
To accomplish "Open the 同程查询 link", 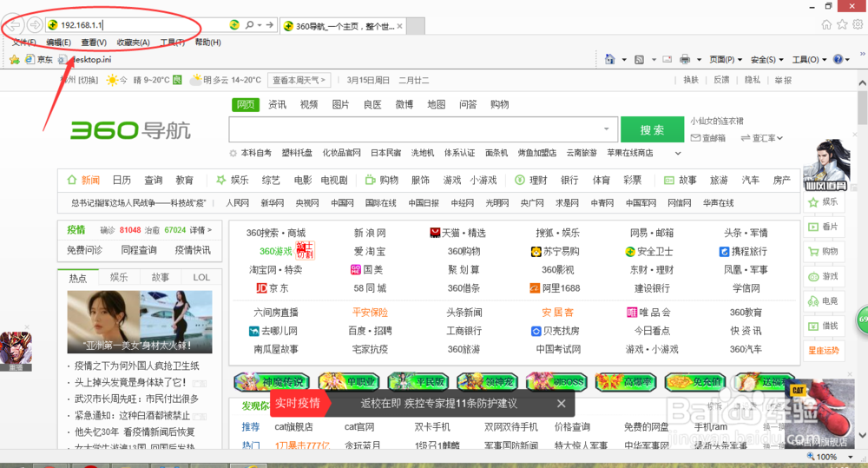I will [x=138, y=250].
